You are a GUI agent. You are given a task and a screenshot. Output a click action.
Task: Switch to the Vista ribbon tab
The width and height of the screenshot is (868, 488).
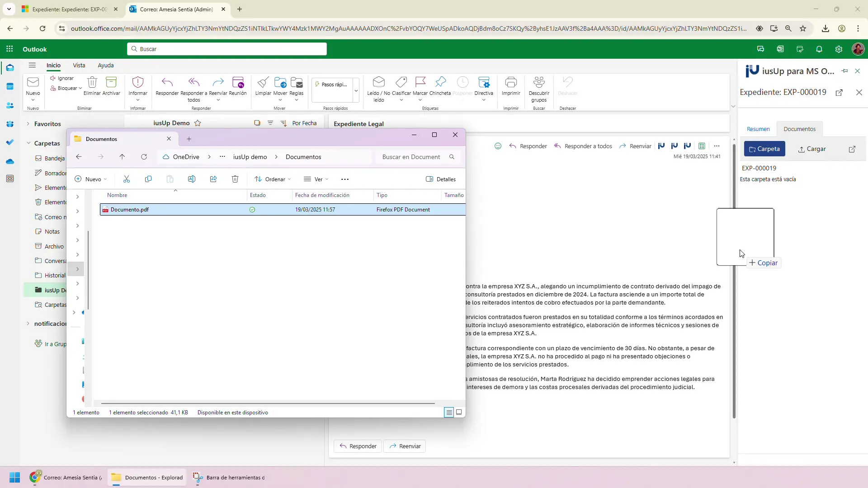pyautogui.click(x=79, y=66)
